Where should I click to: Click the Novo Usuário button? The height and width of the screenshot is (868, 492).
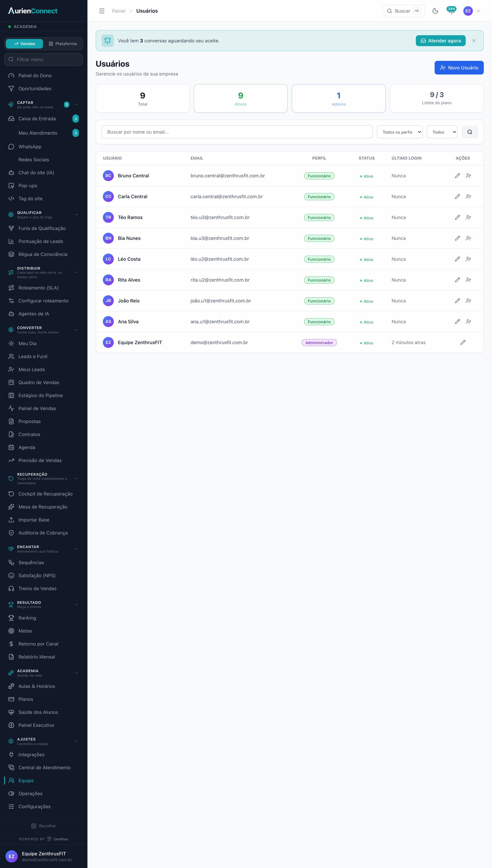coord(459,68)
